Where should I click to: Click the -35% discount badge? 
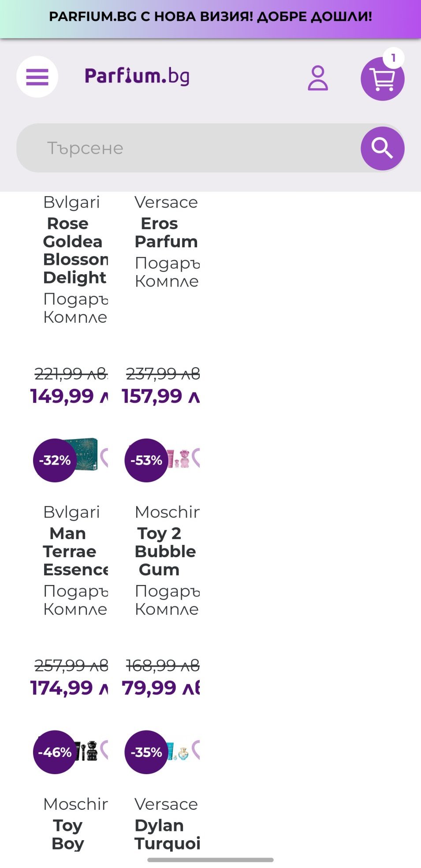(146, 752)
